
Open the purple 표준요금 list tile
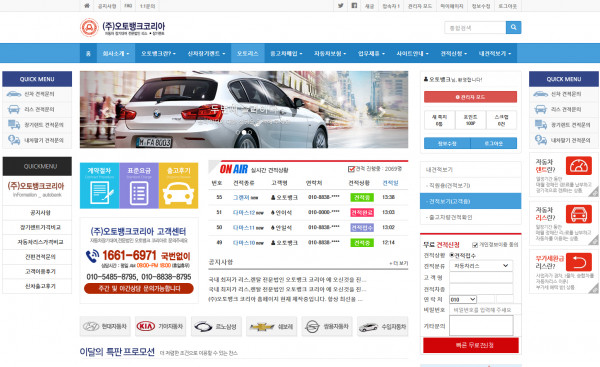(139, 186)
